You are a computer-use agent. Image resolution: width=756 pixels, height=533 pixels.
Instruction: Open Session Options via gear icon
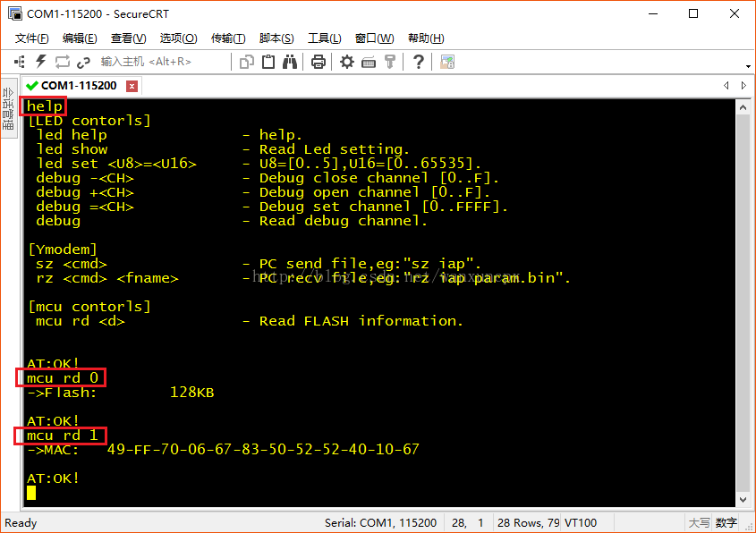347,61
